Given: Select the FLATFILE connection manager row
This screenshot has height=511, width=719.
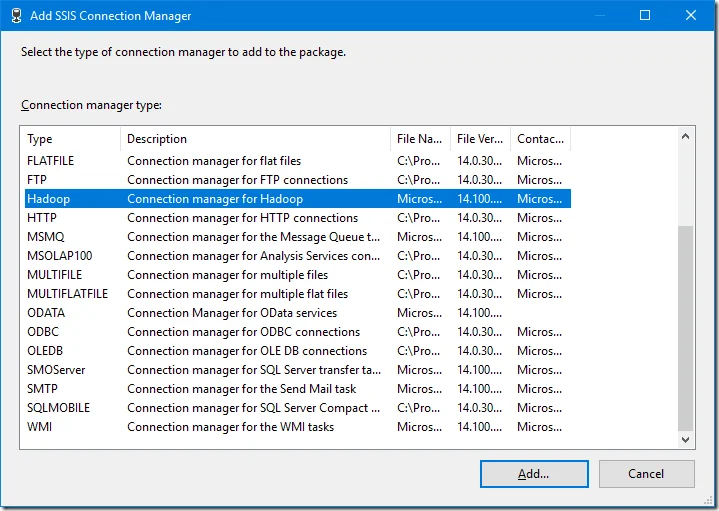Looking at the screenshot, I should click(x=51, y=161).
